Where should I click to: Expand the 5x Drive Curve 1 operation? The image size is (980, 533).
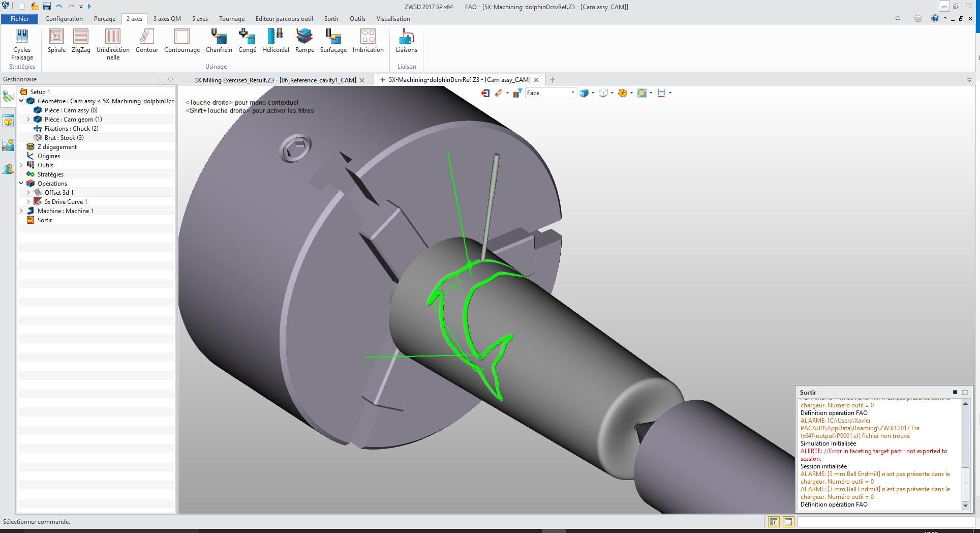pyautogui.click(x=28, y=202)
